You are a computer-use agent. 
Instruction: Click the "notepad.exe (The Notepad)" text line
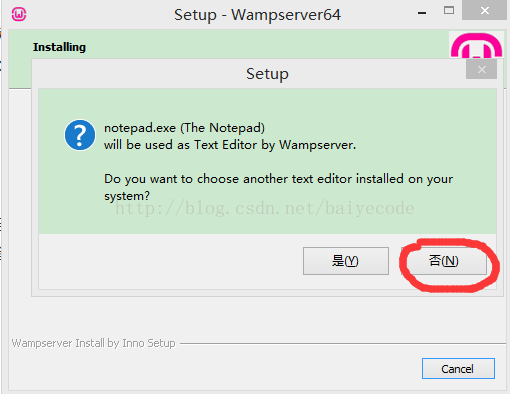click(184, 128)
